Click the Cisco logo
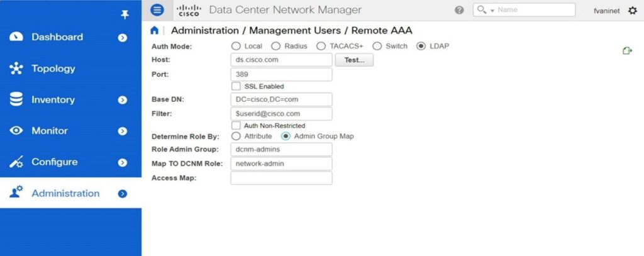Image resolution: width=644 pixels, height=256 pixels. coord(189,10)
